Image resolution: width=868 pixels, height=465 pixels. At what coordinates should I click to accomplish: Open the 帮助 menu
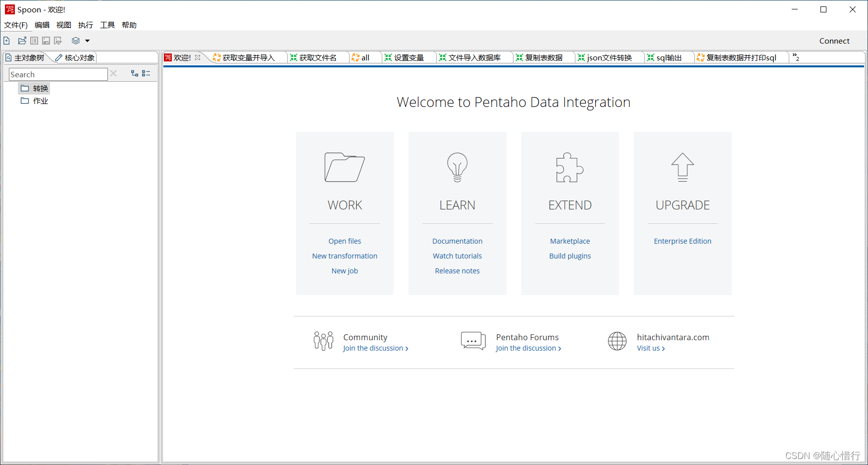pos(129,25)
